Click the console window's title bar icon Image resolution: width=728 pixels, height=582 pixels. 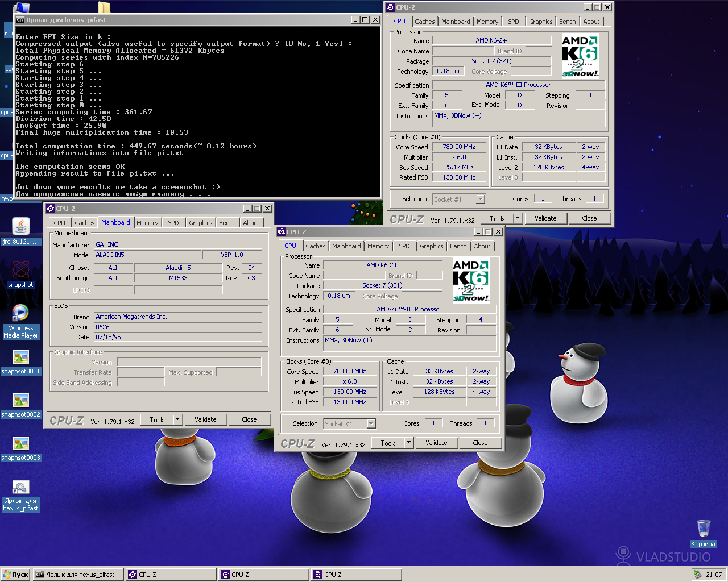coord(20,20)
